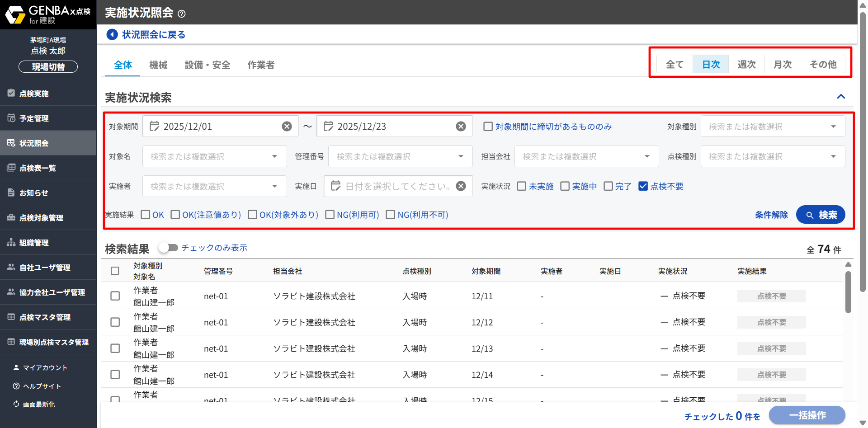Viewport: 868px width, 428px height.
Task: Collapse the 実施状況検索 panel with chevron
Action: (841, 97)
